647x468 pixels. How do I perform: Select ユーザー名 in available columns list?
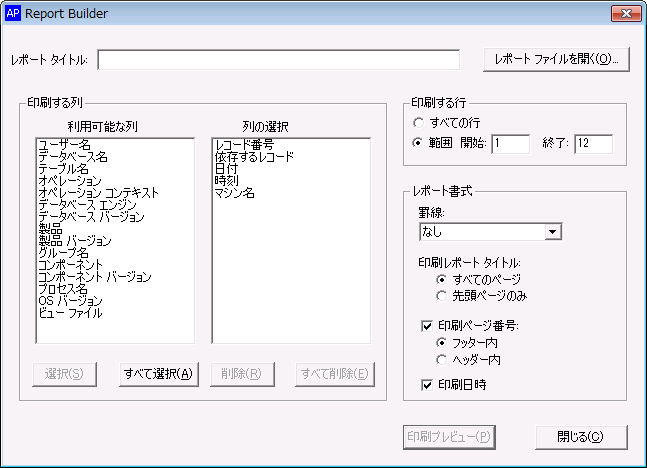click(64, 145)
